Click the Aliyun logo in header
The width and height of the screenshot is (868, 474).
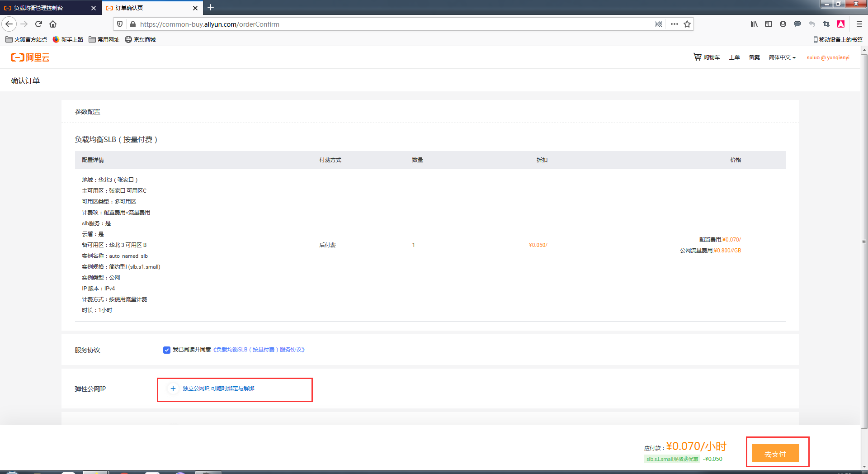[x=30, y=57]
